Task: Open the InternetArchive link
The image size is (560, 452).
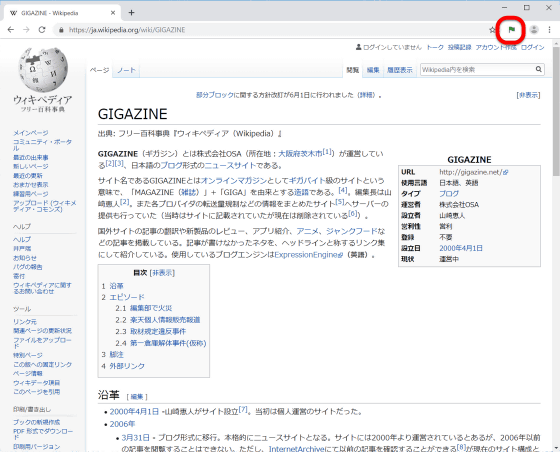Action: [x=296, y=449]
